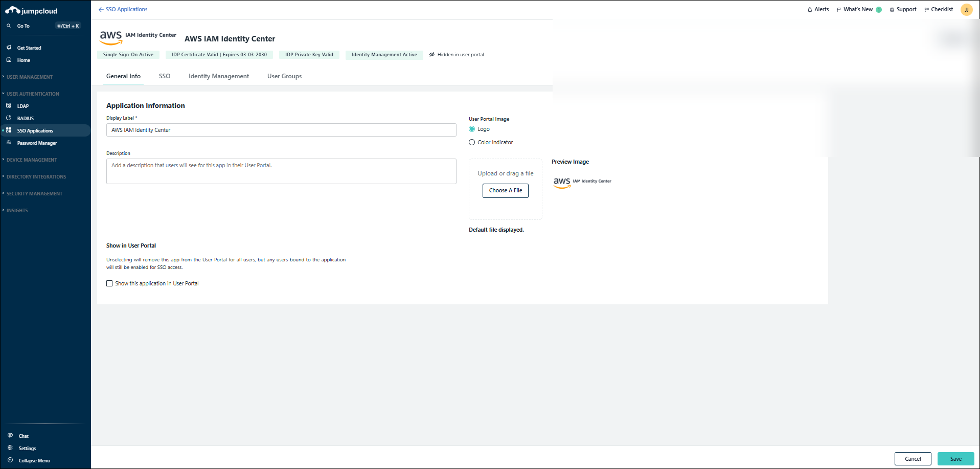Click the Description text field

[281, 171]
